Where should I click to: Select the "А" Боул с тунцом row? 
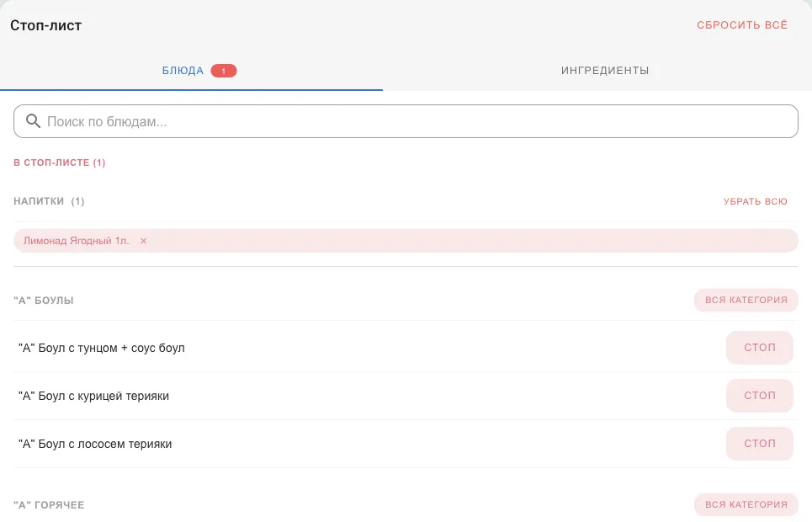406,348
